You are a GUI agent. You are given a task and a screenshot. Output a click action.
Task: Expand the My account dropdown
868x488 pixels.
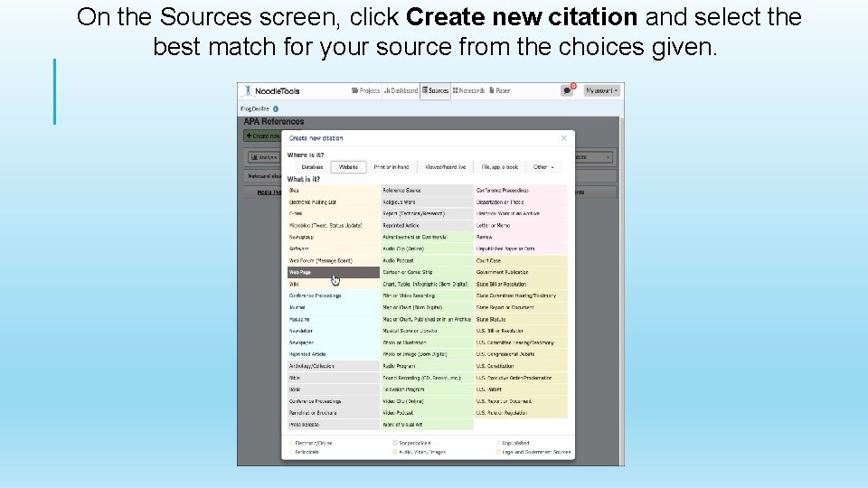[x=602, y=90]
